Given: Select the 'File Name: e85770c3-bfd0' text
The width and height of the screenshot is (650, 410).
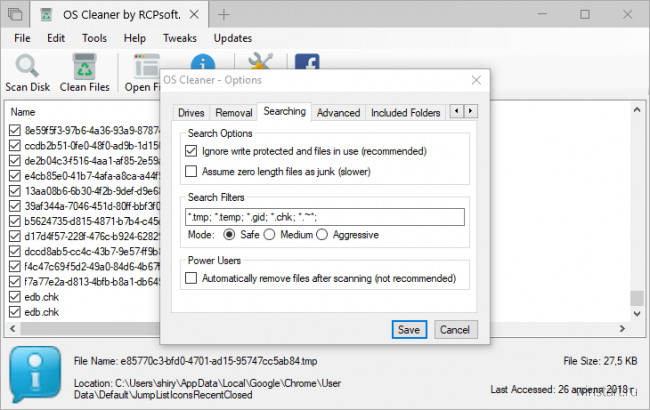Looking at the screenshot, I should (196, 361).
